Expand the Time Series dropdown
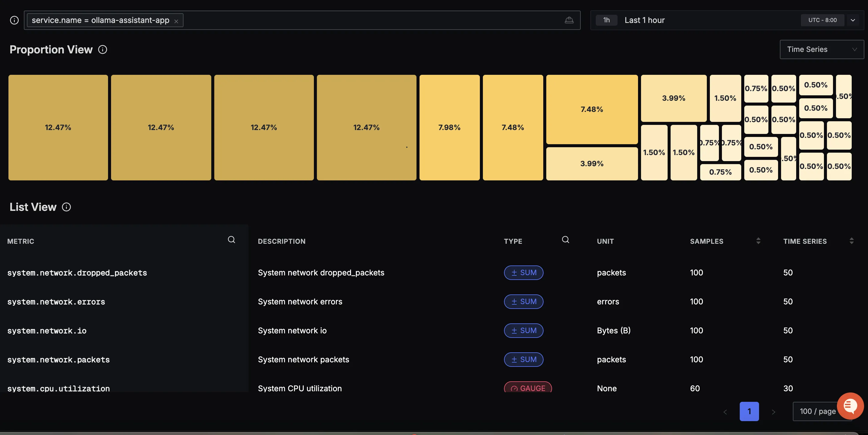868x435 pixels. point(822,49)
